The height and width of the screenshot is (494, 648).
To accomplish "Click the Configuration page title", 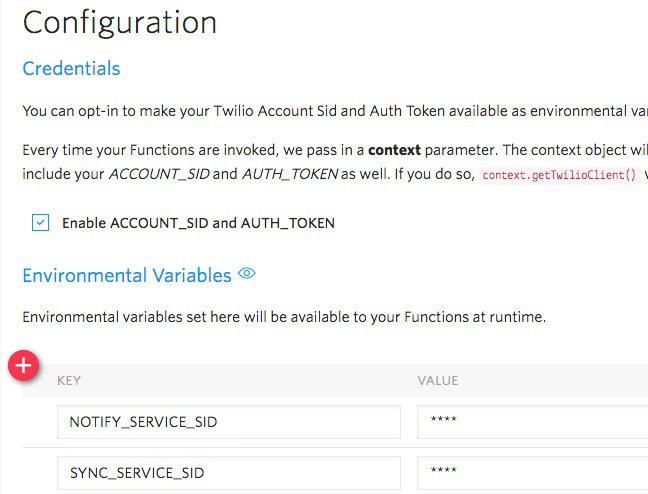I will [119, 23].
